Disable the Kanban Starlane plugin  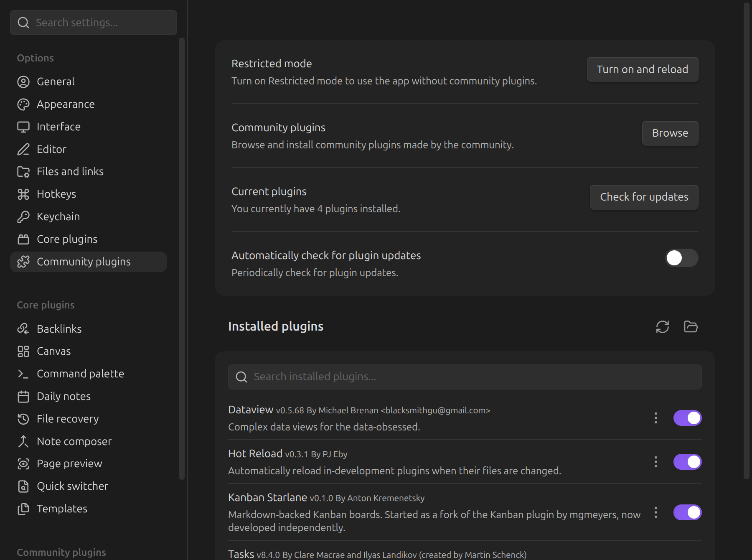click(x=687, y=512)
